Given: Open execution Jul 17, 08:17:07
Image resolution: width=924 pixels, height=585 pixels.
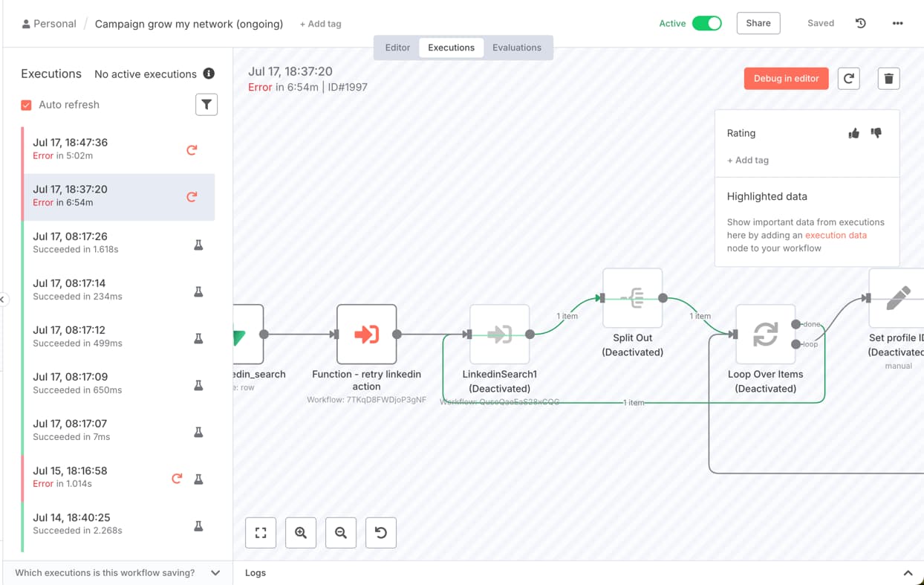Looking at the screenshot, I should [119, 431].
